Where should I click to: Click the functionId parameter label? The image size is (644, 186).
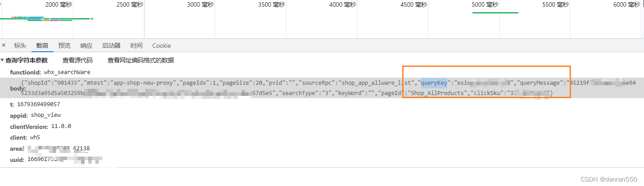coord(26,72)
